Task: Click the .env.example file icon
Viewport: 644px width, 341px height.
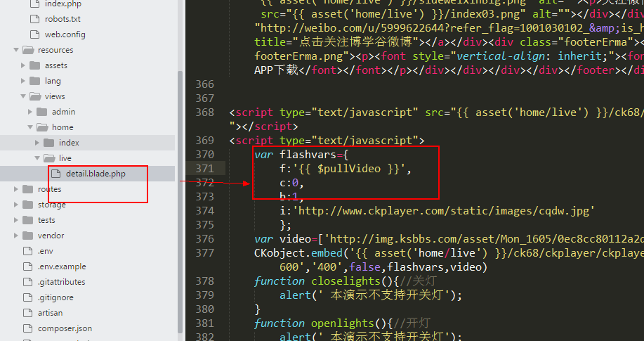Action: tap(28, 266)
